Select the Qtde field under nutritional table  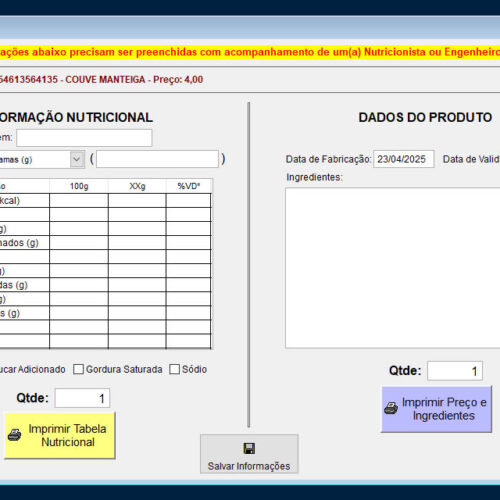tap(82, 398)
